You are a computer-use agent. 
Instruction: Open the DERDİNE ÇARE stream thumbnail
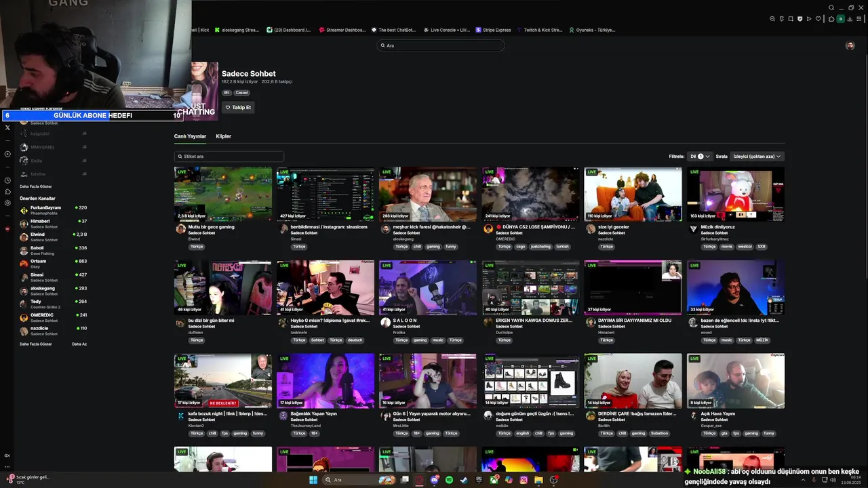pos(633,381)
